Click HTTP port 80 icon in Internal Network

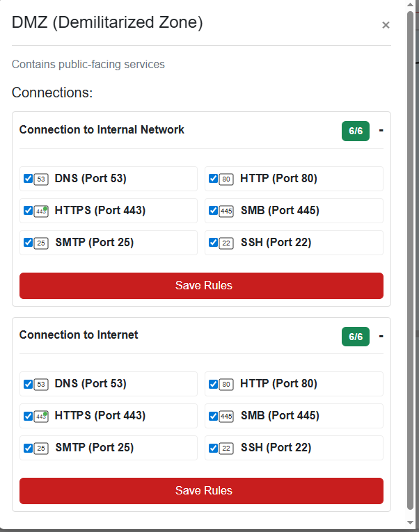[x=226, y=179]
